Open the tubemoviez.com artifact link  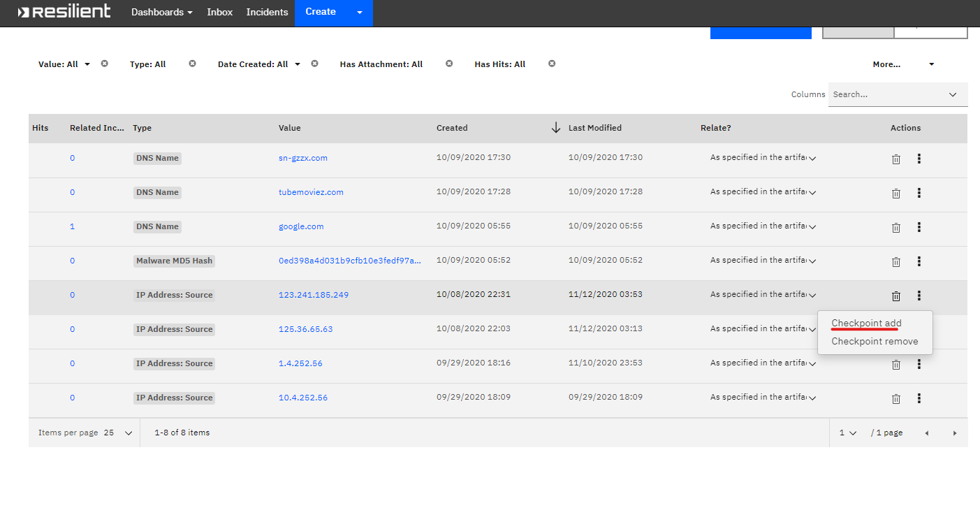[311, 192]
